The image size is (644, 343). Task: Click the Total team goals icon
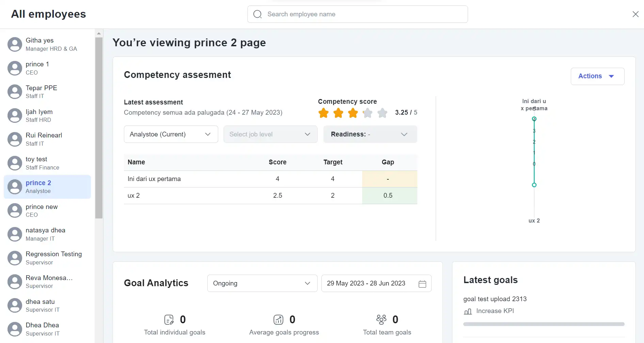coord(381,320)
